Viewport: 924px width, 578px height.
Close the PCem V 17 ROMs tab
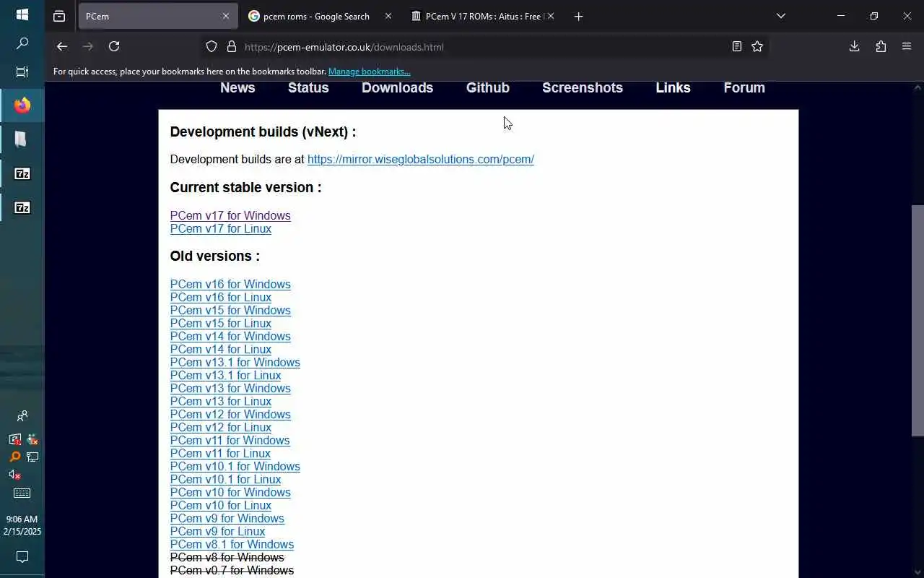[551, 16]
